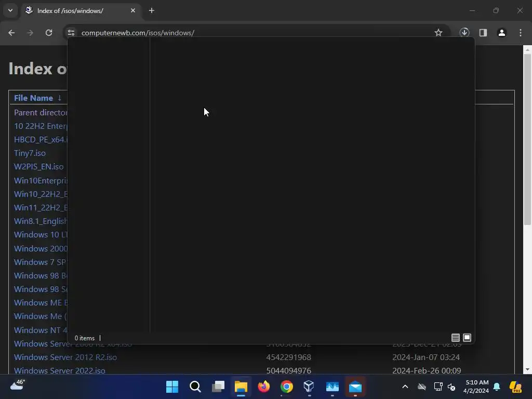Image resolution: width=532 pixels, height=399 pixels.
Task: Open taskbar Search icon
Action: click(x=195, y=387)
